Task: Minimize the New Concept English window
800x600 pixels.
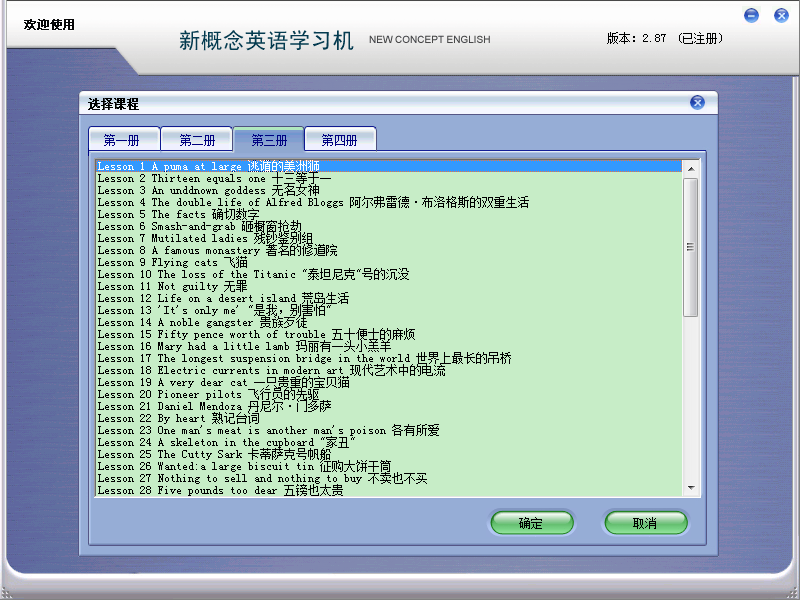Action: pyautogui.click(x=751, y=15)
